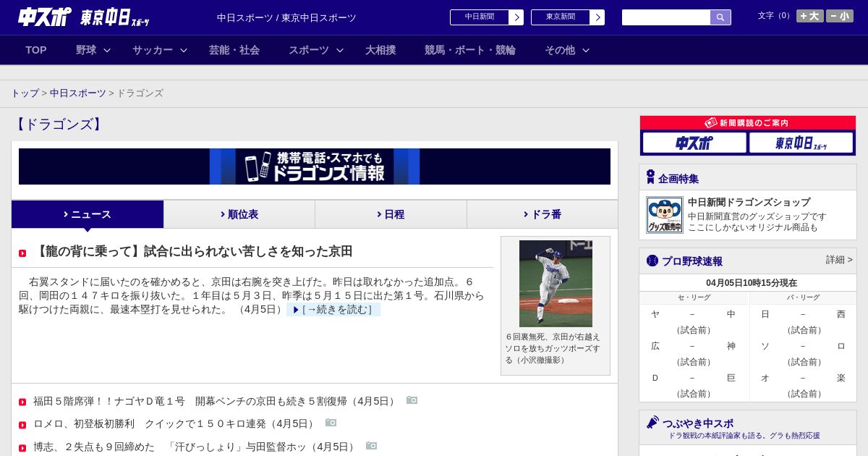Click the セ・リーグ column header
The width and height of the screenshot is (868, 456).
pos(694,297)
